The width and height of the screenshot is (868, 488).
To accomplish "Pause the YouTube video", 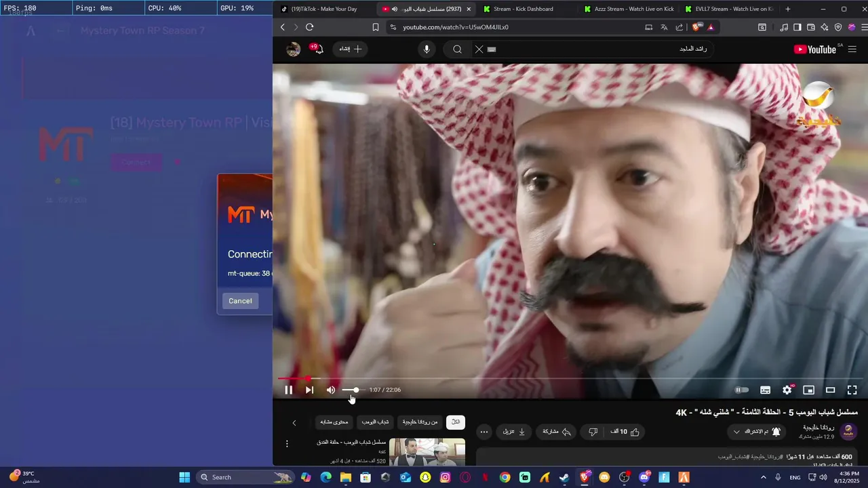I will pos(288,390).
